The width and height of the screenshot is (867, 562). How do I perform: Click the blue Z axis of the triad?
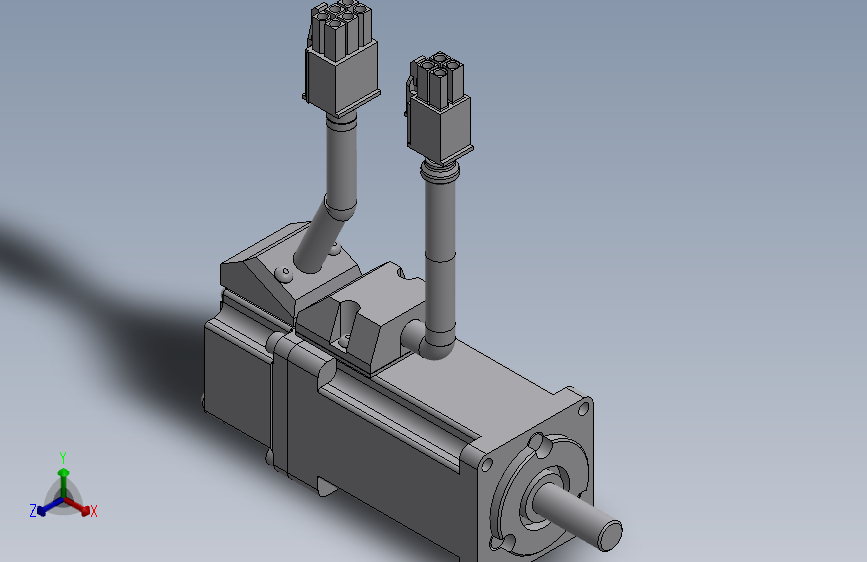click(51, 506)
